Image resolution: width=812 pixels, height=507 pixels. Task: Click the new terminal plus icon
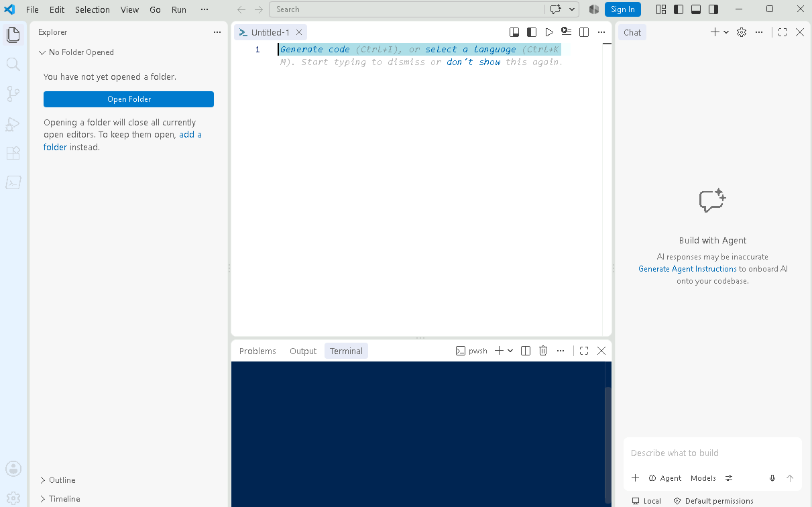coord(499,351)
